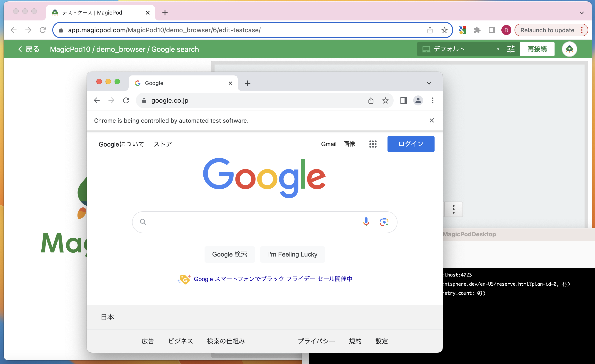Open the 設定 footer menu

point(382,341)
